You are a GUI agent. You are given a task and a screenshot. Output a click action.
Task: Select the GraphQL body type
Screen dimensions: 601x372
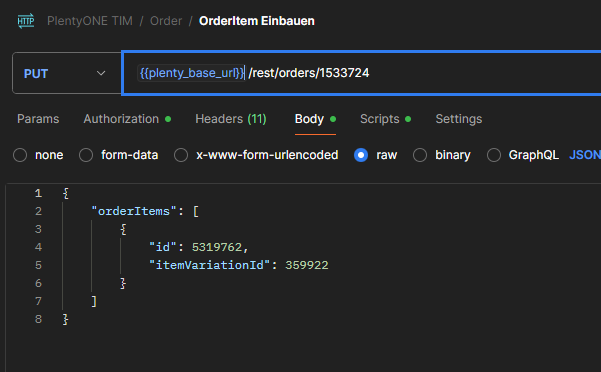494,155
